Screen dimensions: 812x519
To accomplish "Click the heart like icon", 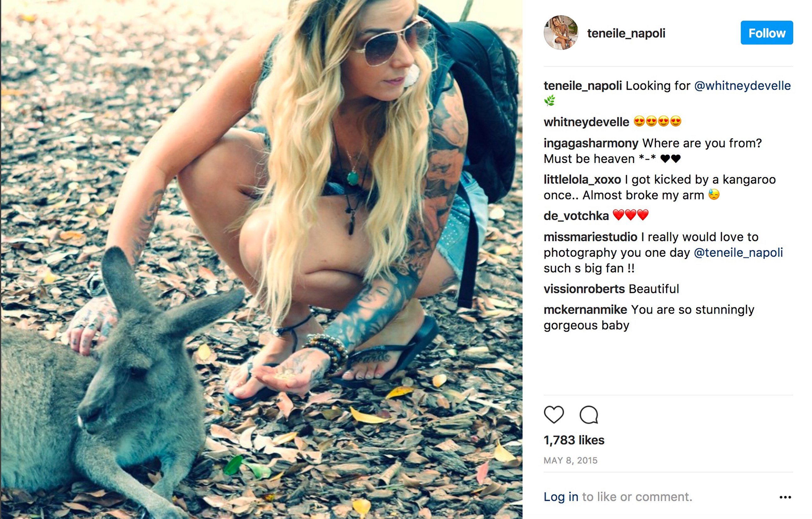I will pyautogui.click(x=554, y=414).
